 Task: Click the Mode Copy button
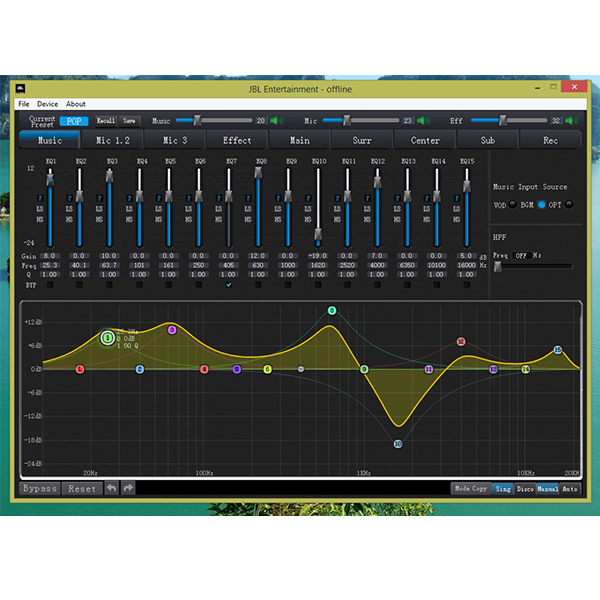tap(471, 488)
